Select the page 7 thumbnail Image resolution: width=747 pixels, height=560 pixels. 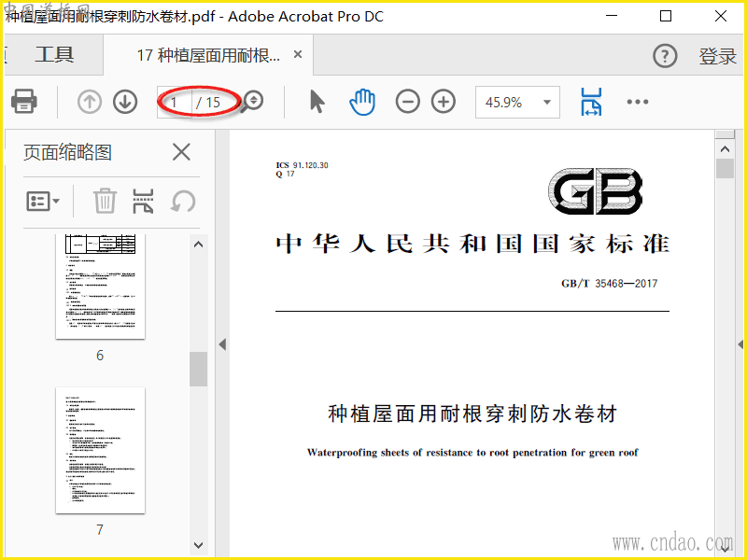click(100, 451)
